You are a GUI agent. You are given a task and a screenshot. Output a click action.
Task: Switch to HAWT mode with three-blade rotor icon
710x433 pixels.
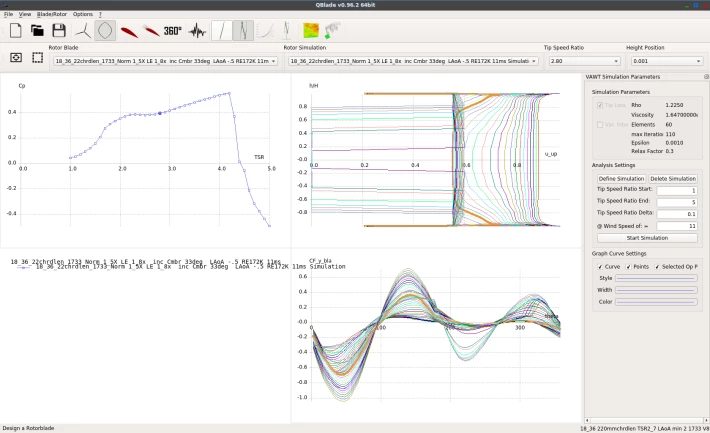83,31
